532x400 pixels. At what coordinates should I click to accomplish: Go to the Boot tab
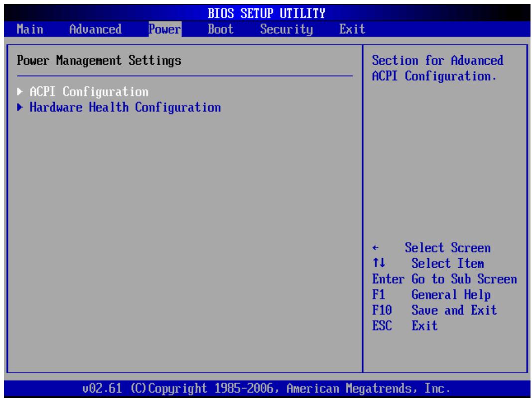(221, 29)
